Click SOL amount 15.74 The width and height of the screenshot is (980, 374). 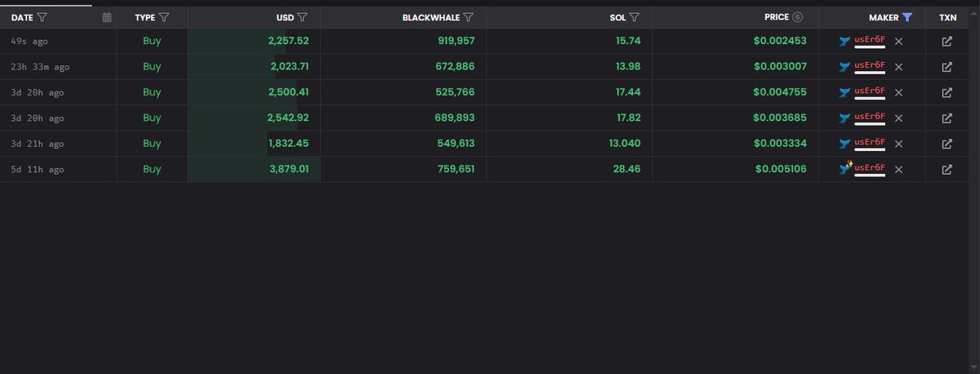[x=629, y=42]
